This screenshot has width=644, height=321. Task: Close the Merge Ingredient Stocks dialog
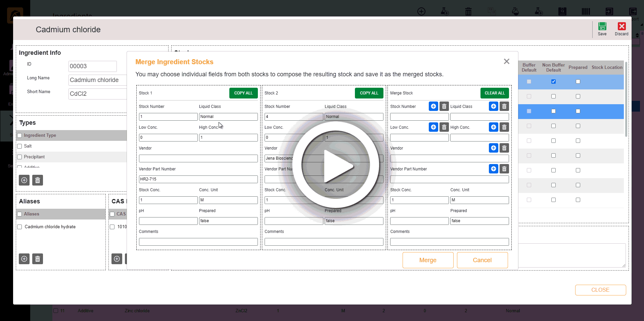click(506, 62)
